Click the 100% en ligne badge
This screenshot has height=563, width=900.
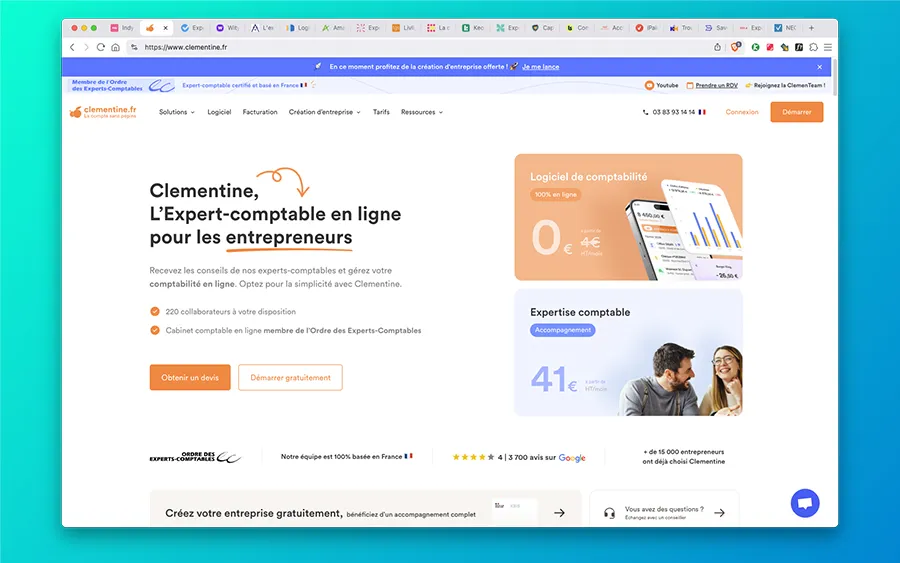pyautogui.click(x=556, y=195)
